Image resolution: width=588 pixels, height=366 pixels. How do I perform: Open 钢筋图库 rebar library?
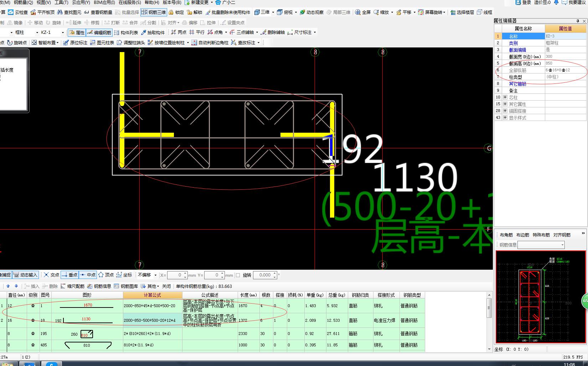[126, 286]
